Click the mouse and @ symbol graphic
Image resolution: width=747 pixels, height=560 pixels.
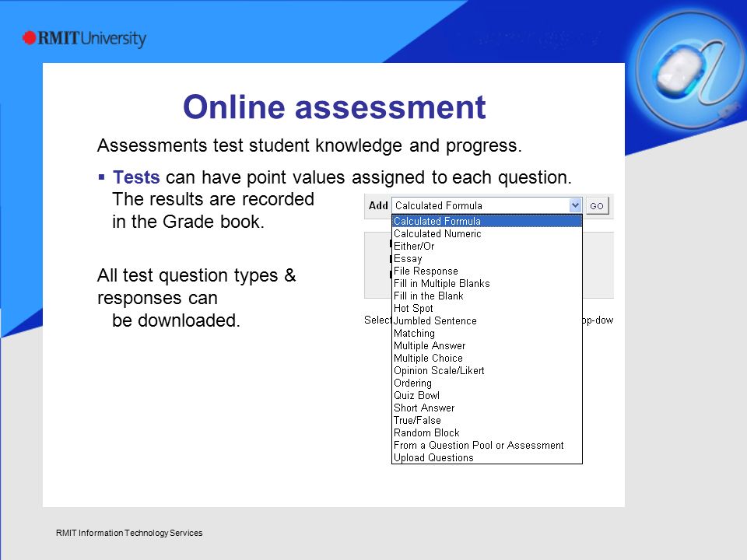pyautogui.click(x=689, y=69)
